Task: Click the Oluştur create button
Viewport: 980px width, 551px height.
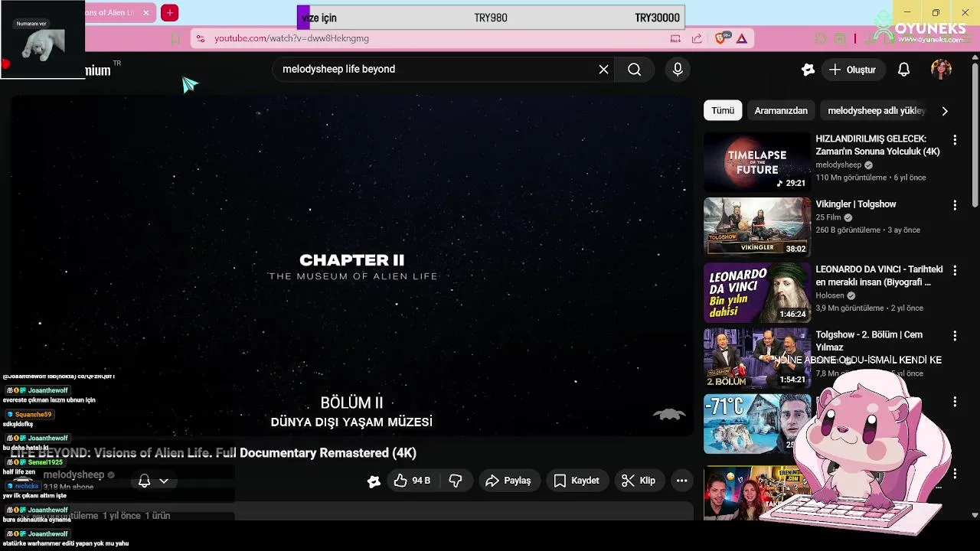Action: 853,70
